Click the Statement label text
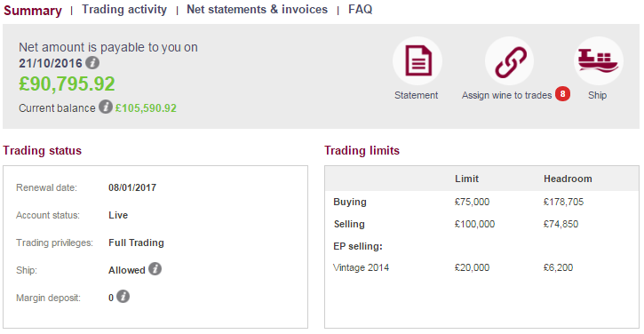 click(416, 95)
